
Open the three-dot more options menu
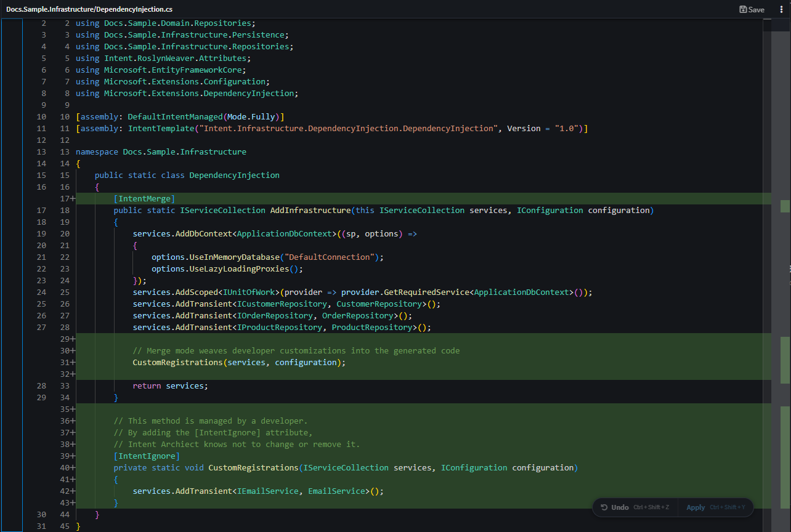point(781,9)
